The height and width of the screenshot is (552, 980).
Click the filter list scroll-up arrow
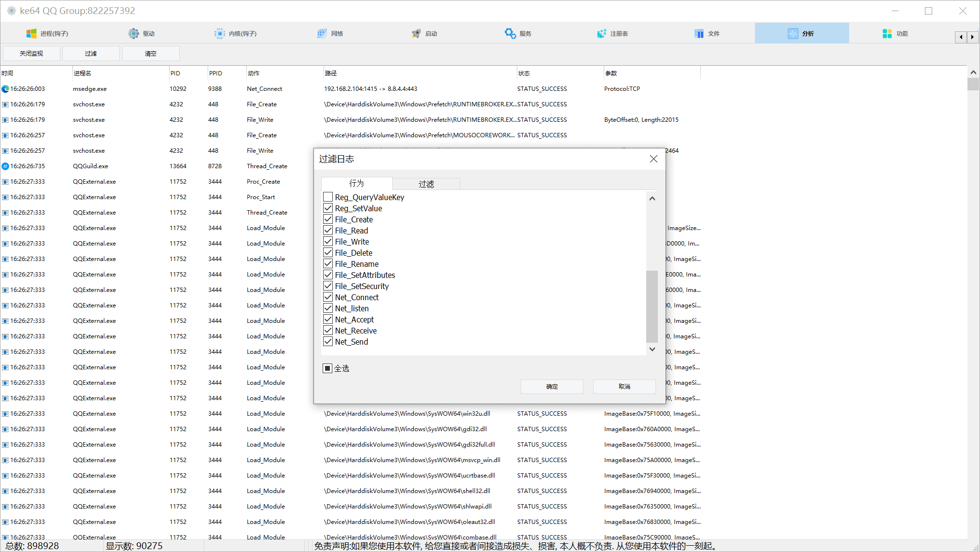point(652,198)
